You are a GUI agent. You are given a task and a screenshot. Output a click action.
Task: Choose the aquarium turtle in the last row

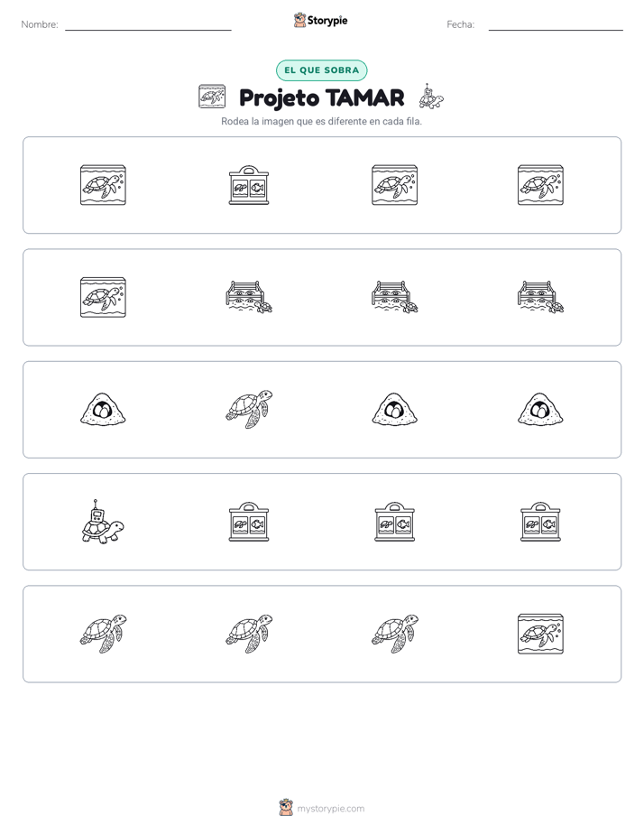click(x=540, y=634)
